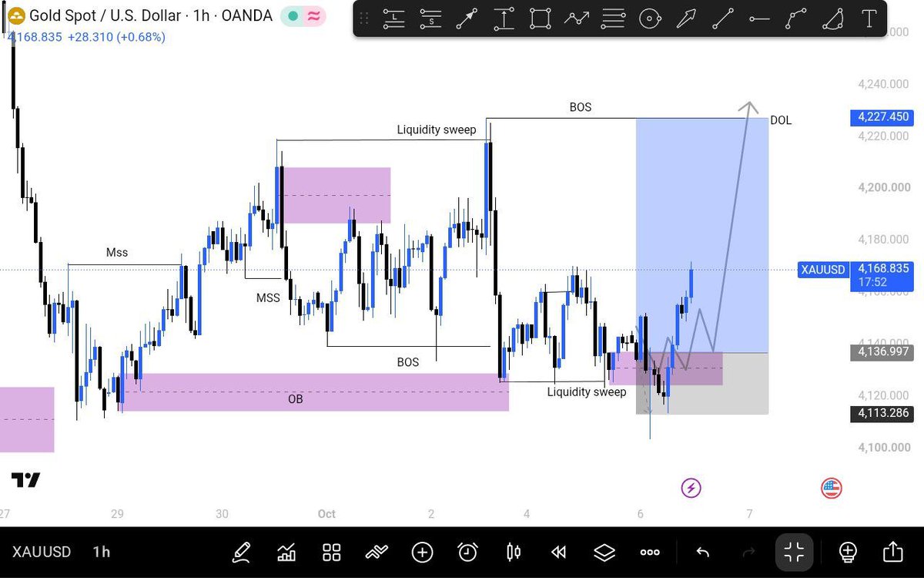Viewport: 924px width, 578px height.
Task: Choose the Arrow trend line tool
Action: click(467, 18)
